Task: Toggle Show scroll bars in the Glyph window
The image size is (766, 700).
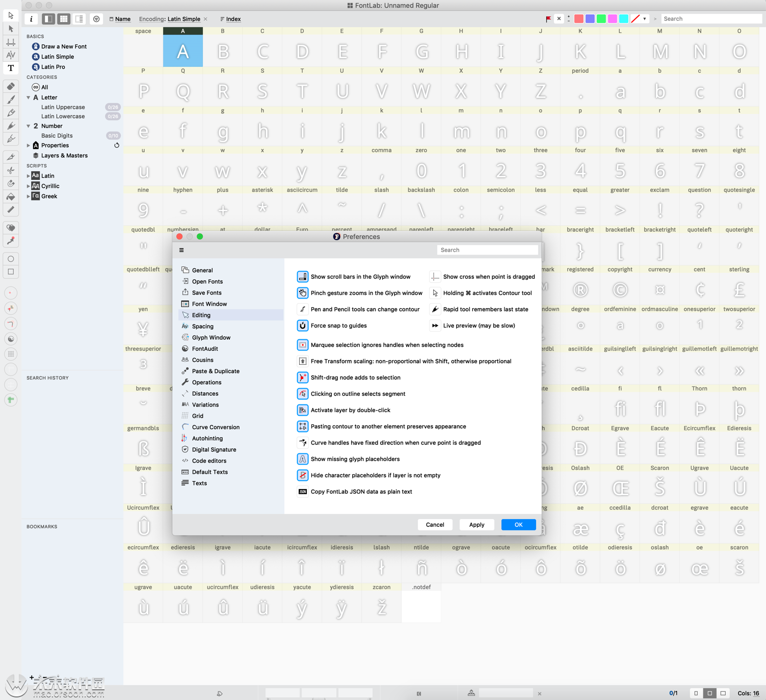Action: [303, 277]
